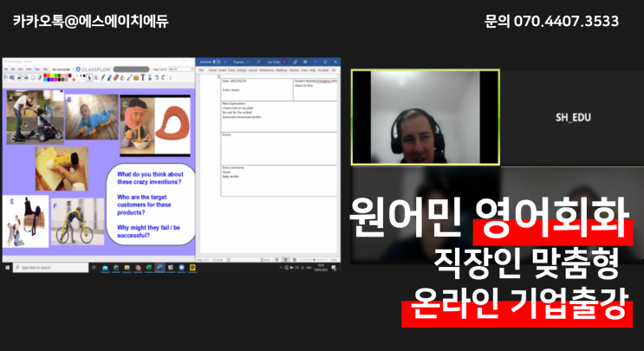
Task: Open KakaoTalk yellow icon on taskbar
Action: (192, 267)
